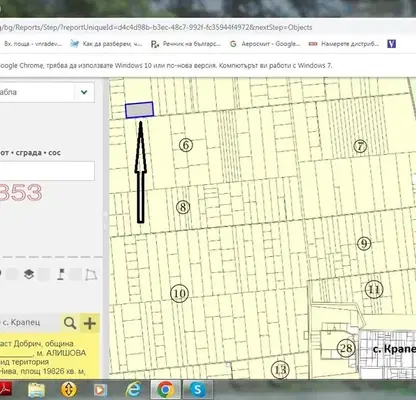Screen dimensions: 416x400
Task: Open the 'Вх. поща' mail bookmark
Action: 32,44
